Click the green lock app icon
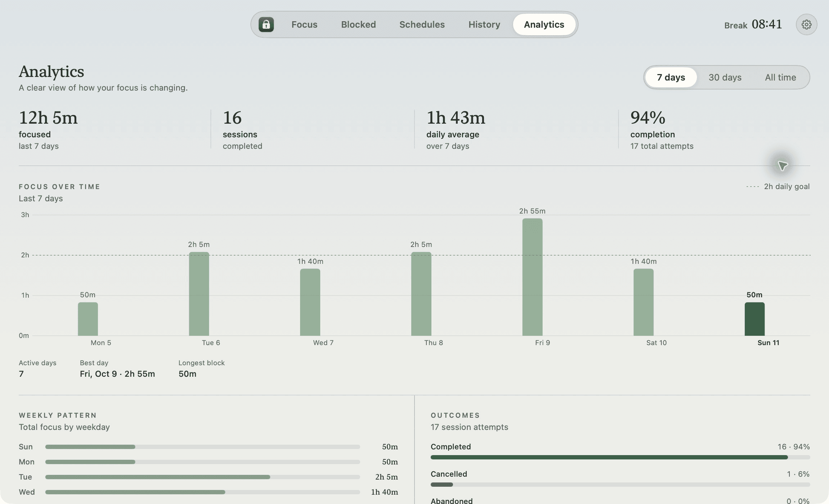The image size is (829, 504). pos(266,24)
